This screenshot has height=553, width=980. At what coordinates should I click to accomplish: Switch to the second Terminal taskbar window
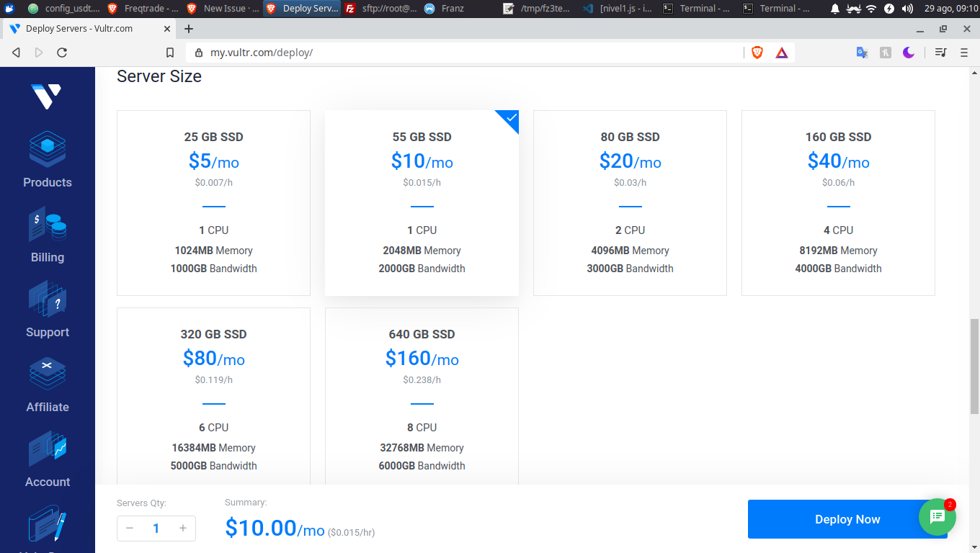777,9
